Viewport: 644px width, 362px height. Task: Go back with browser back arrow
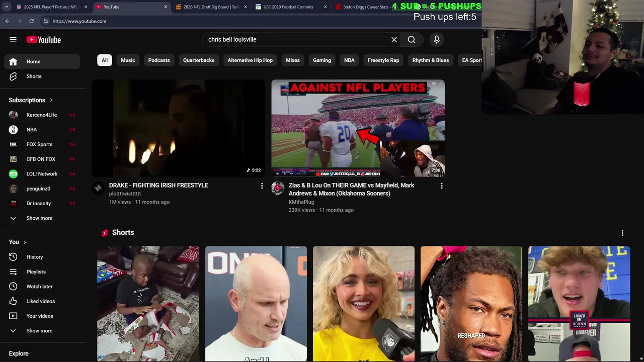(x=7, y=21)
